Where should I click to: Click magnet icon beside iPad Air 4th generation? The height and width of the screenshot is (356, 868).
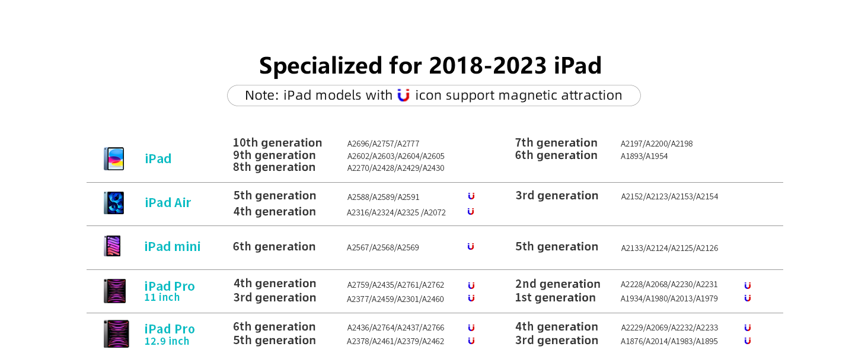[471, 211]
